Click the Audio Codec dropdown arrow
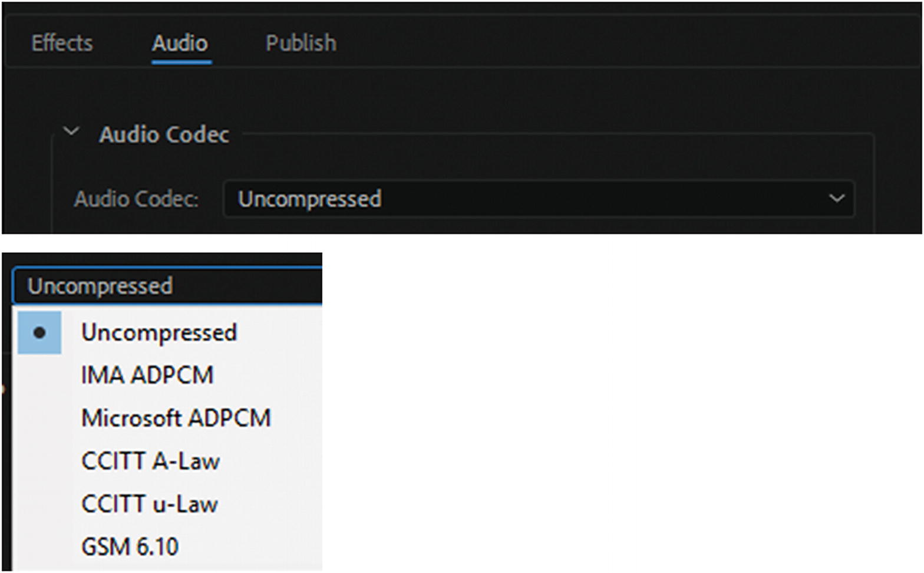The image size is (924, 573). 836,199
